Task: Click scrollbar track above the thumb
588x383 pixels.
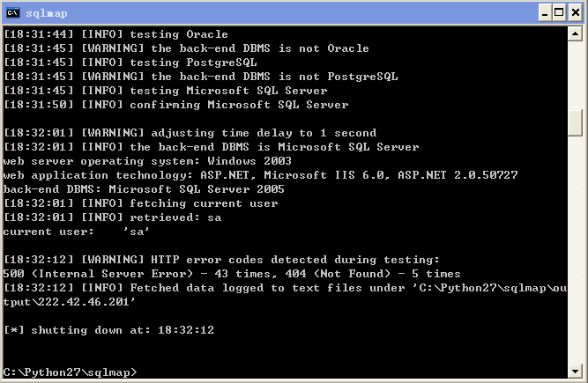Action: tap(575, 76)
